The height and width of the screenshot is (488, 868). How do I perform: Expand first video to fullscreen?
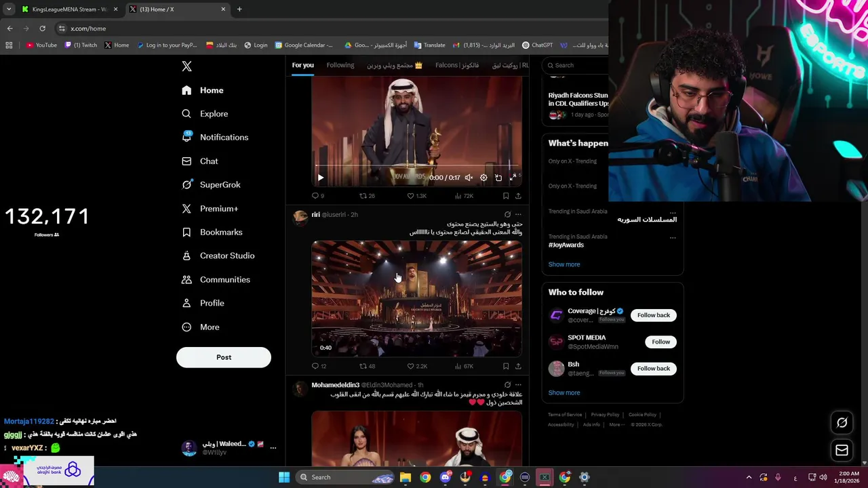[513, 178]
